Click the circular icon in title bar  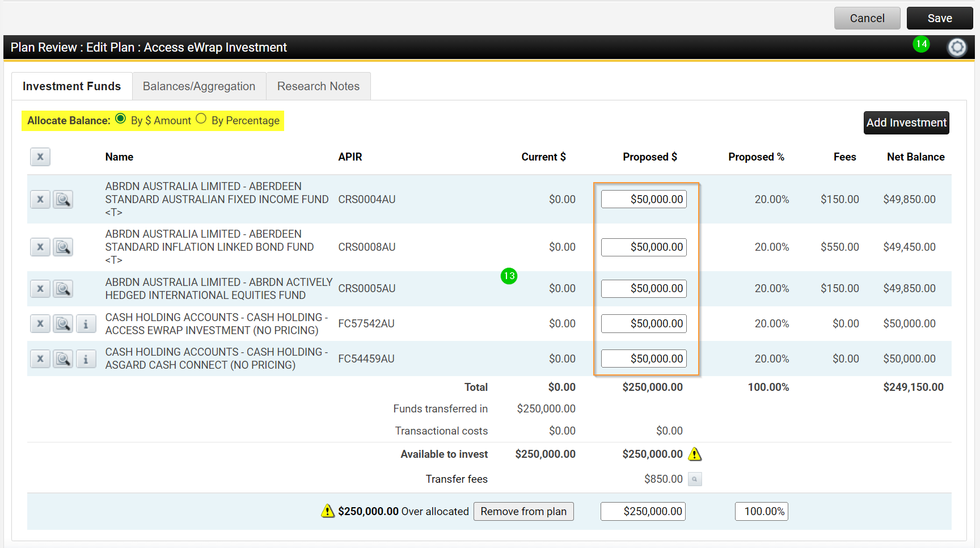point(957,47)
